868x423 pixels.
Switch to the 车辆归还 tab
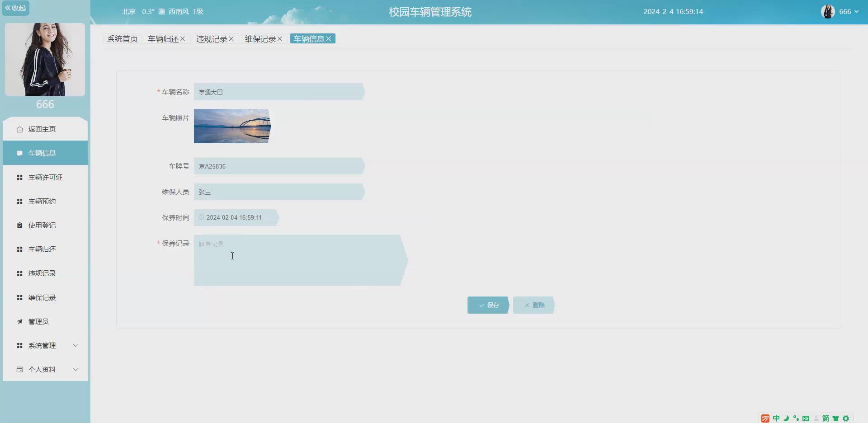163,39
